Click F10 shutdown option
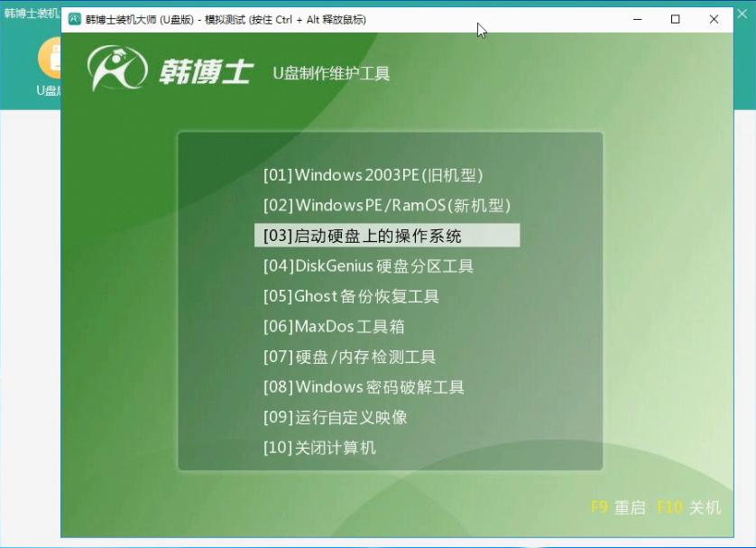This screenshot has width=756, height=548. [x=689, y=507]
